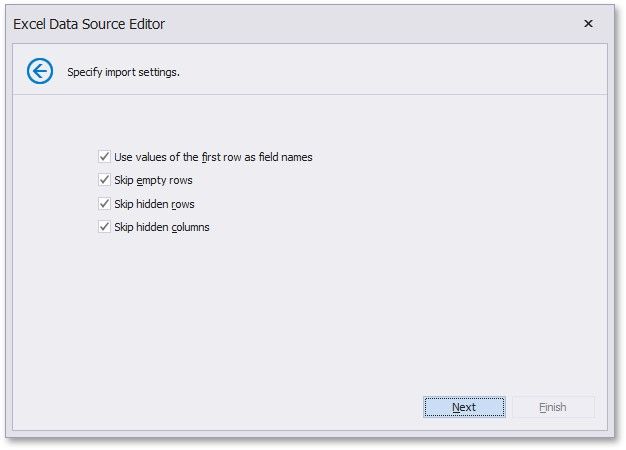626x450 pixels.
Task: Click blank header space right of 'Specify import settings.'
Action: 400,72
